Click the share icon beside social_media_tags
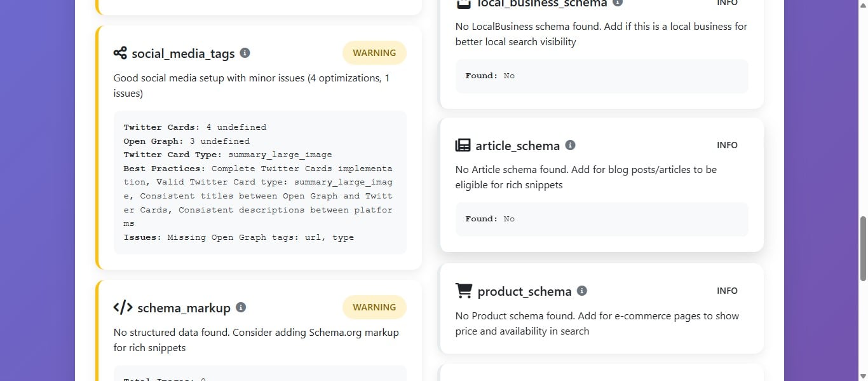 [x=120, y=53]
